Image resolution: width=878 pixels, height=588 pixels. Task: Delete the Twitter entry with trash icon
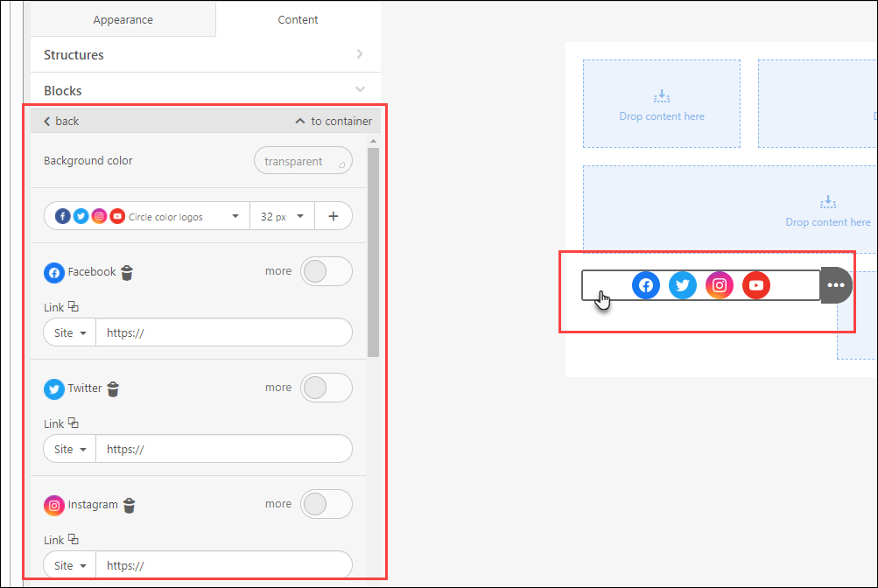tap(113, 388)
